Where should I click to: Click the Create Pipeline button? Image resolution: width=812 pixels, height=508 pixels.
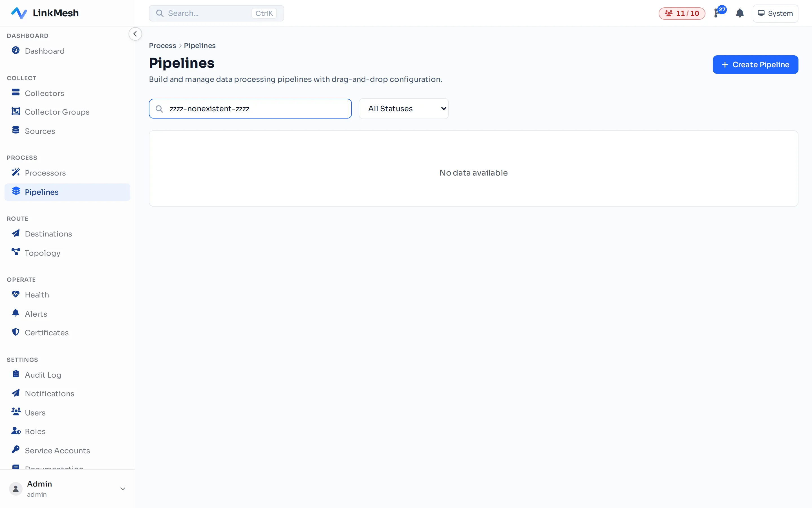pyautogui.click(x=755, y=65)
